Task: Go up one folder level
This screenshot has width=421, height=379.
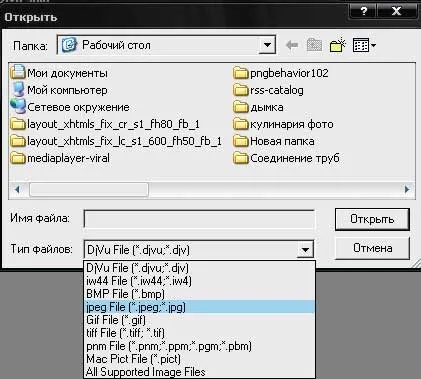Action: tap(314, 45)
